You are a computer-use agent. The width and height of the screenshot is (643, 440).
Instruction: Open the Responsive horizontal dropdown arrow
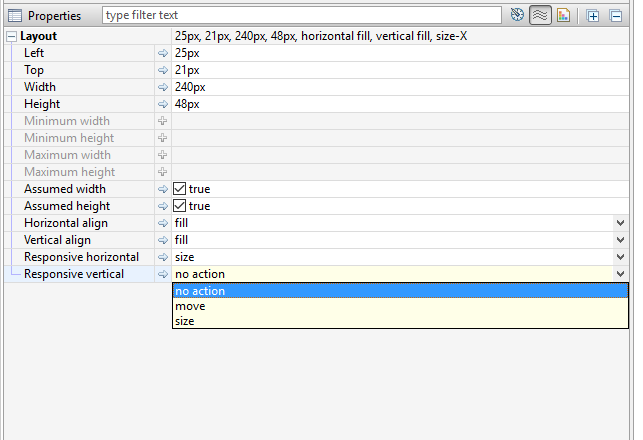620,257
